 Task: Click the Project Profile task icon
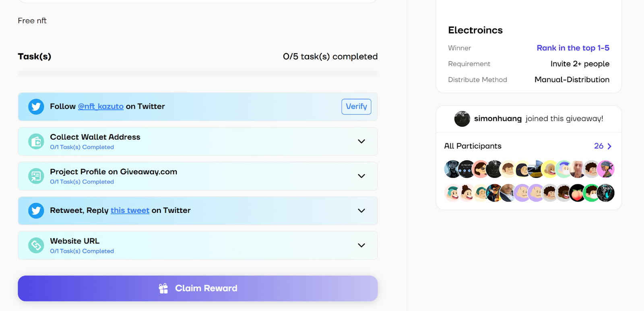[36, 176]
